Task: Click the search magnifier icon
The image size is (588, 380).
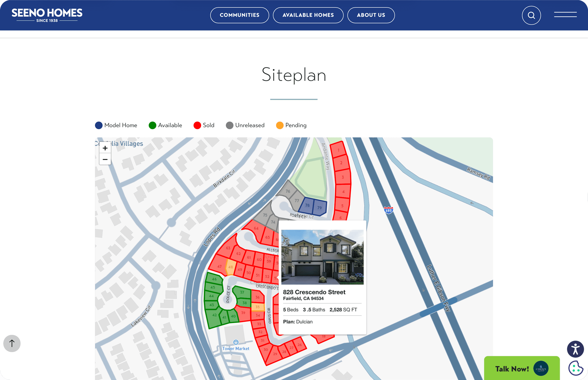Action: [531, 15]
